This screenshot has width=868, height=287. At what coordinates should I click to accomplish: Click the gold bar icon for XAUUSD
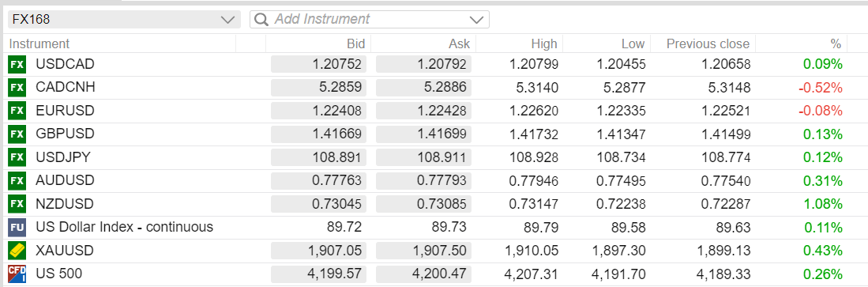click(x=17, y=251)
